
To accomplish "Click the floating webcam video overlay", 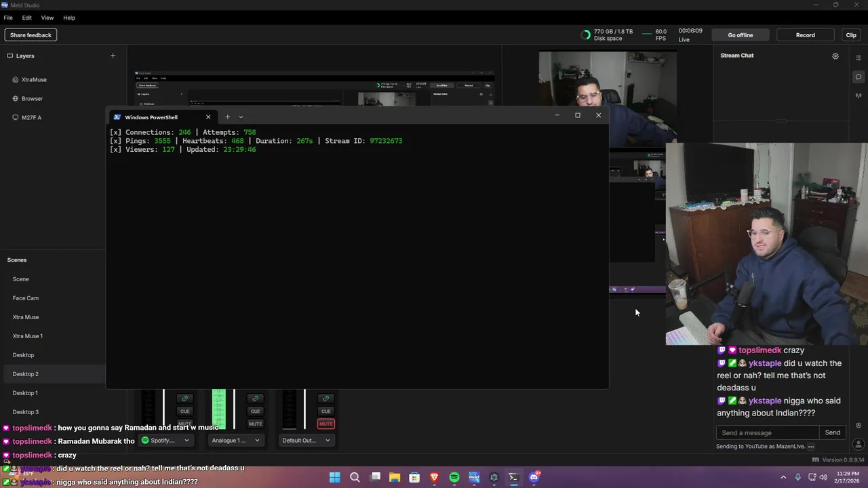I will click(766, 244).
